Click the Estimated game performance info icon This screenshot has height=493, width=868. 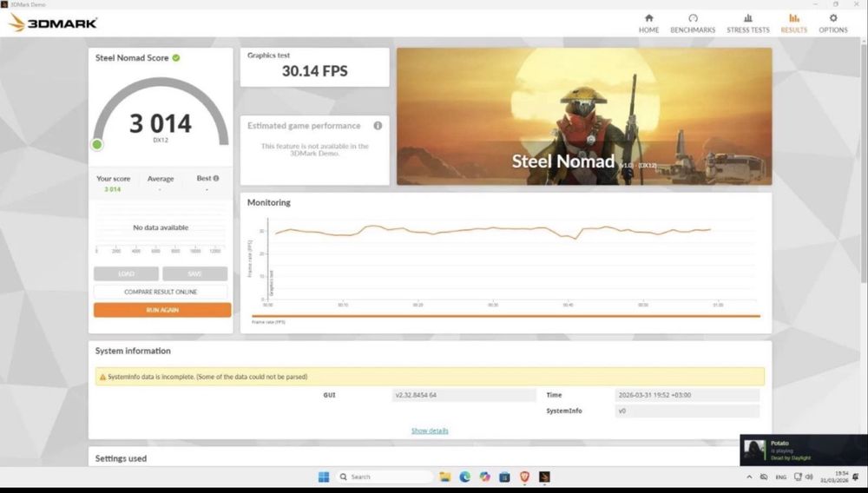tap(378, 126)
